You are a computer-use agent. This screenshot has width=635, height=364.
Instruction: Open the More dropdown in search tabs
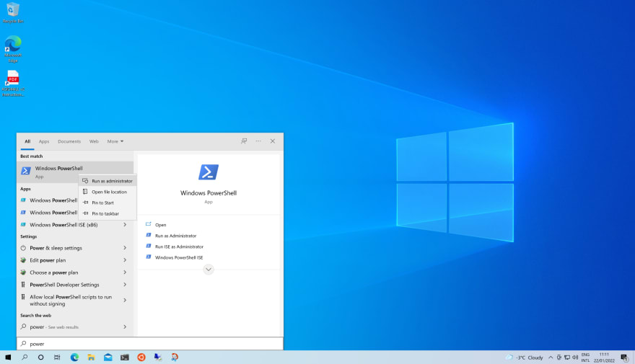pos(115,141)
